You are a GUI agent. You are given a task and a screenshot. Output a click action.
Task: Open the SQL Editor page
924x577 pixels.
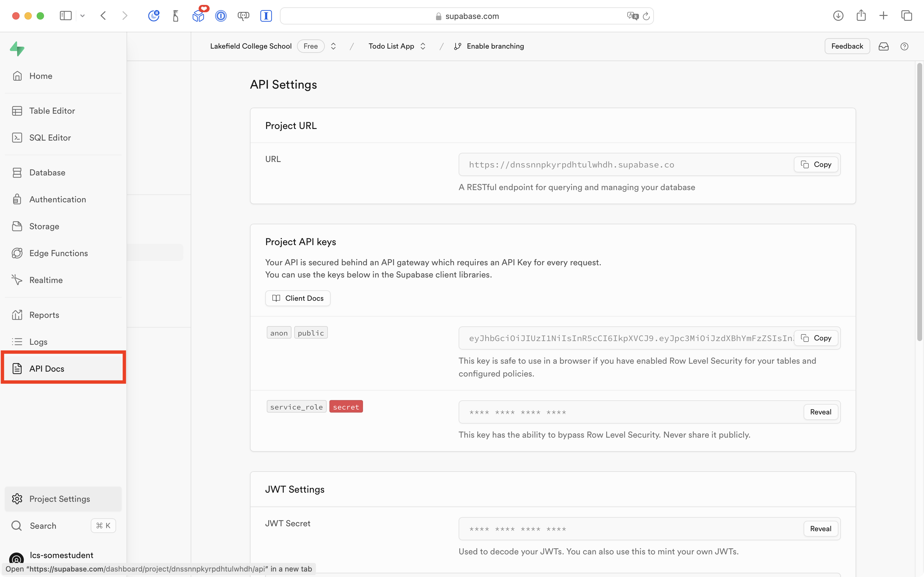50,138
